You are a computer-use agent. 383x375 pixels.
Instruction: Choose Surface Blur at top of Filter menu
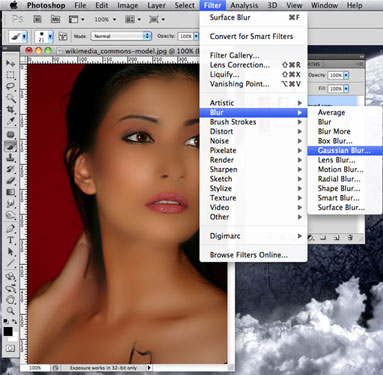[253, 17]
